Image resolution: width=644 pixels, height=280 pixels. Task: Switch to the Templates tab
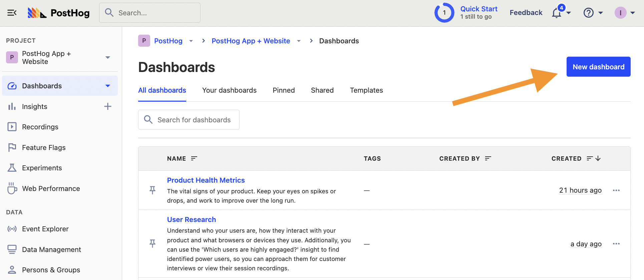(366, 90)
